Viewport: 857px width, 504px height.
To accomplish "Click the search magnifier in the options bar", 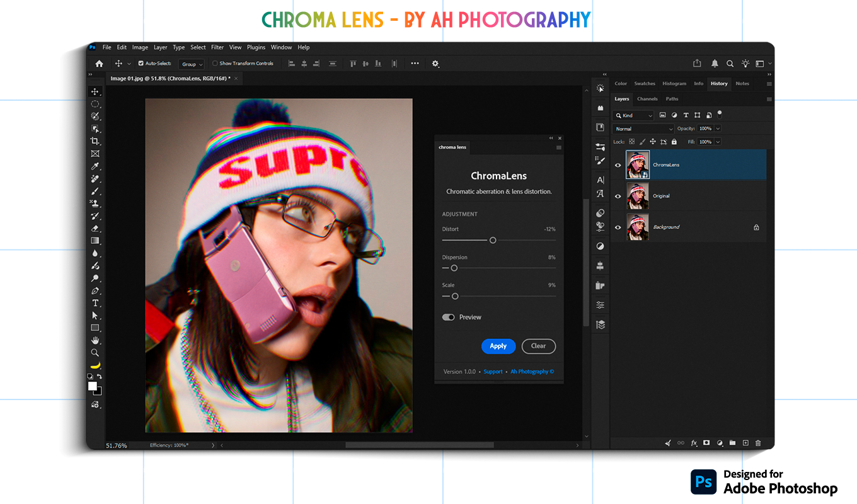I will (730, 64).
